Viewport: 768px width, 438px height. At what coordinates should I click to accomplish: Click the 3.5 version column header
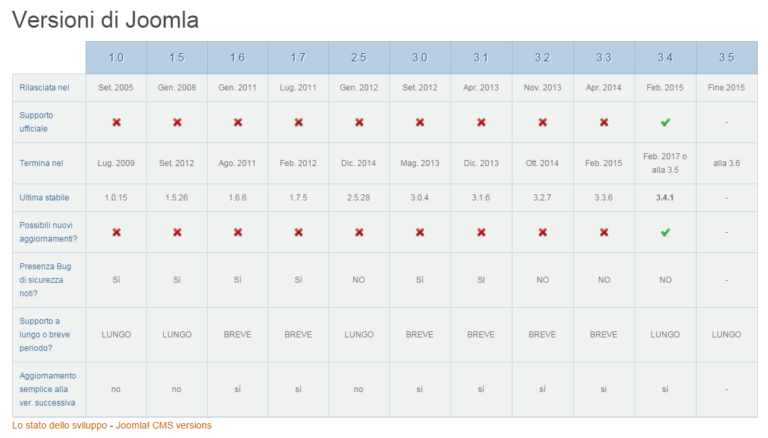click(726, 57)
